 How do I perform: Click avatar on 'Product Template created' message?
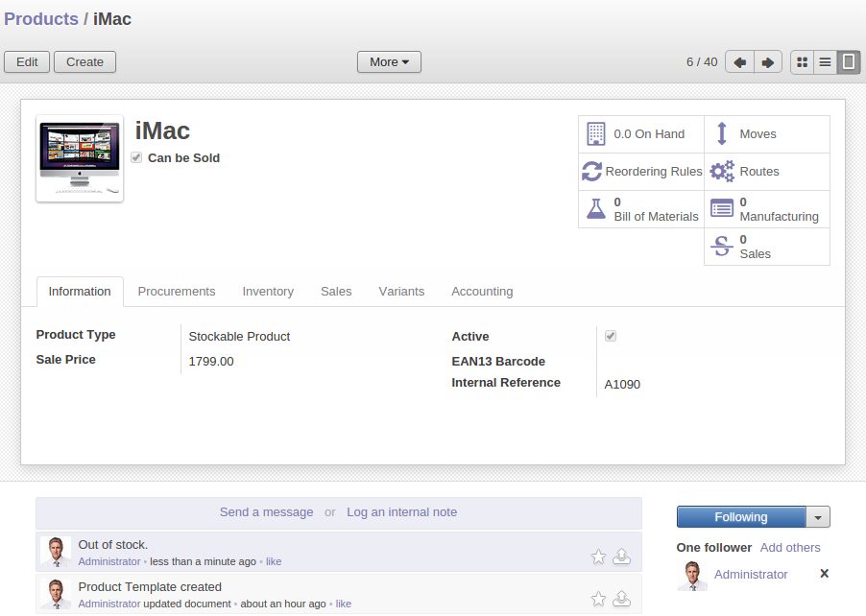(56, 594)
